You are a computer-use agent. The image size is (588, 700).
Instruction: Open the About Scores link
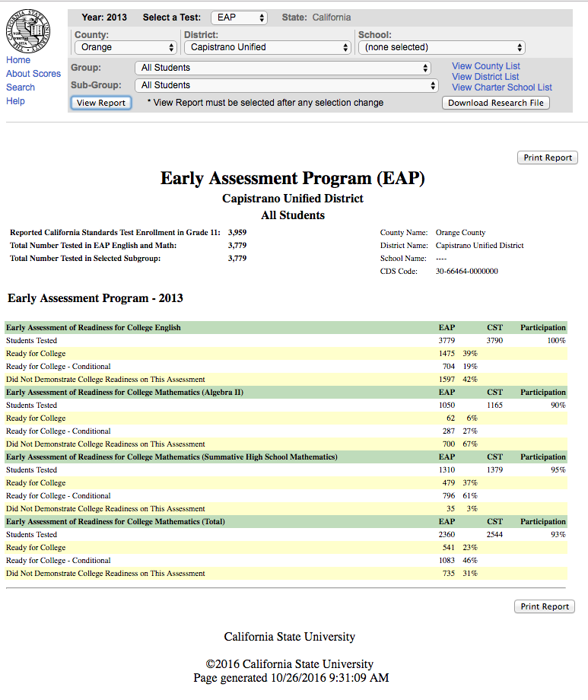(33, 74)
